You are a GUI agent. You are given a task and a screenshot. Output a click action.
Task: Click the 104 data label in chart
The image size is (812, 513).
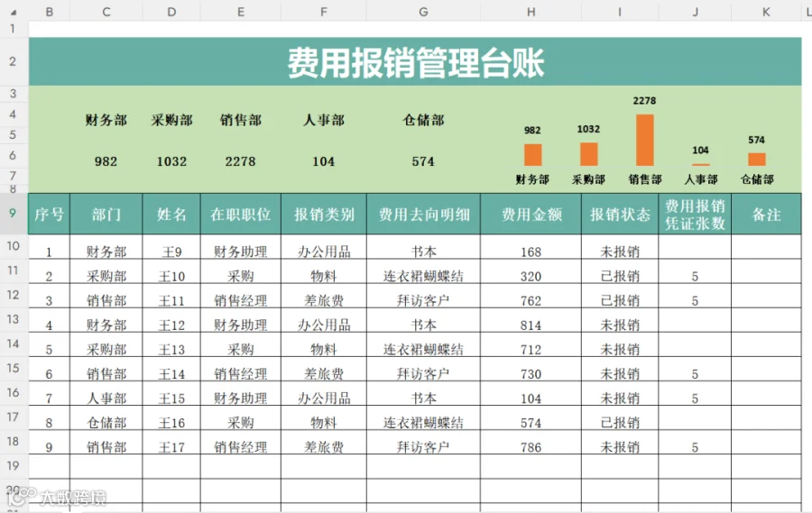click(x=700, y=151)
